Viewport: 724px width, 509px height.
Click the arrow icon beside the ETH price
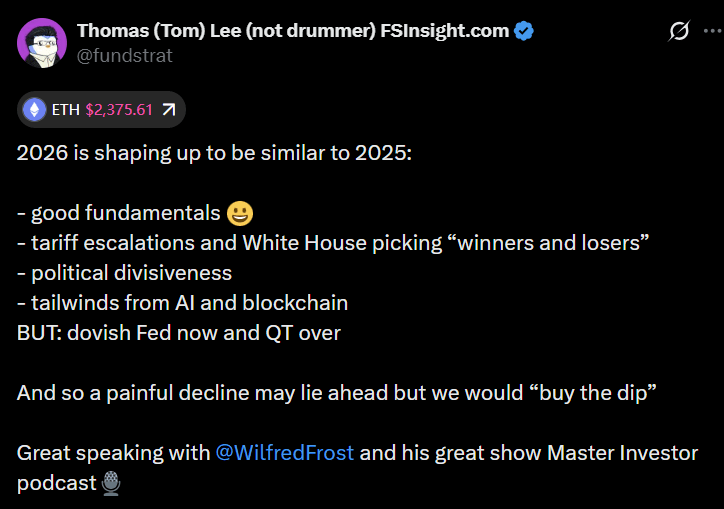coord(167,110)
